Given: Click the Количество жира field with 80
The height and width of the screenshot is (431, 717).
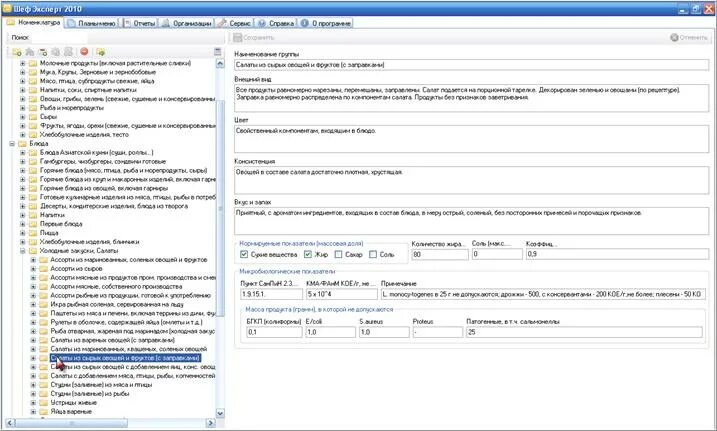Looking at the screenshot, I should [440, 254].
